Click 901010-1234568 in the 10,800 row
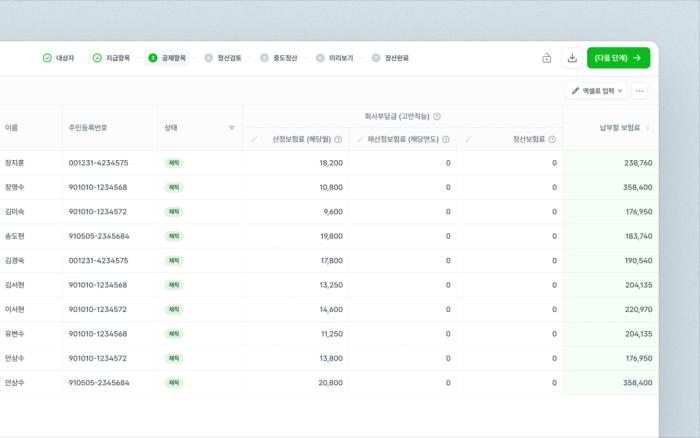The image size is (700, 438). pyautogui.click(x=98, y=188)
